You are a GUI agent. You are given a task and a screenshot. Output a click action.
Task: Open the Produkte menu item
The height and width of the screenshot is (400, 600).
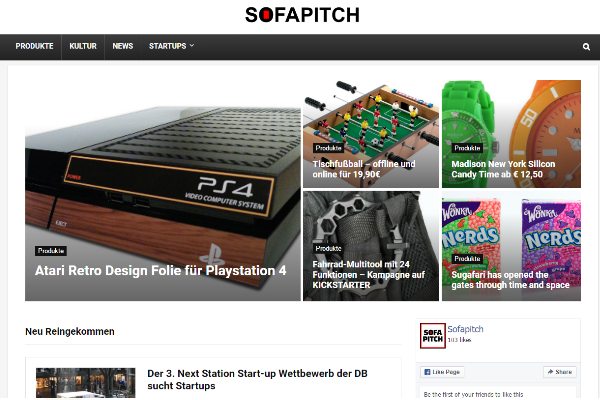[34, 46]
